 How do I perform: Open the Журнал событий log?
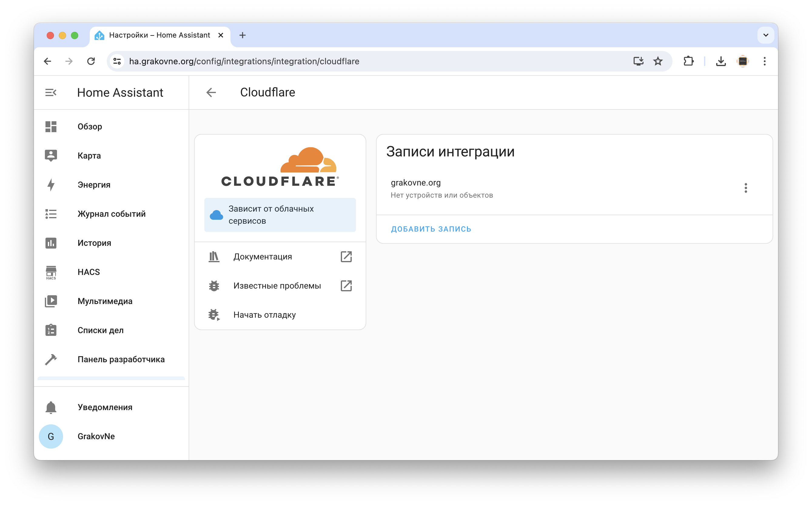click(111, 214)
